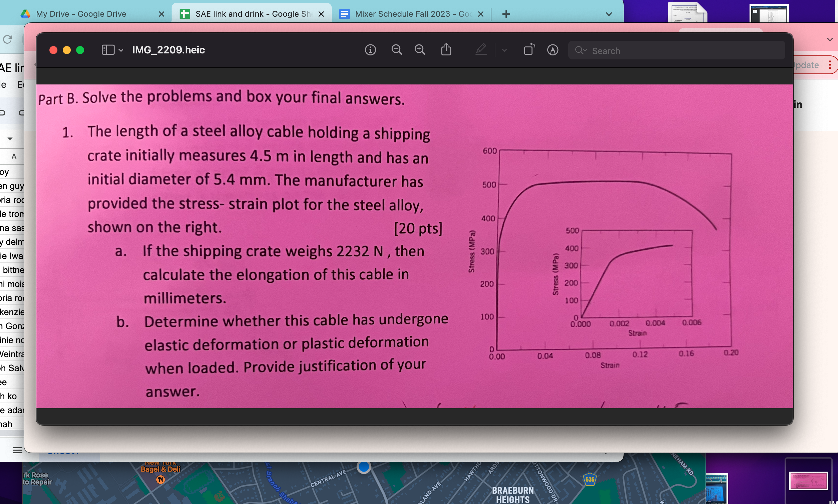Click the New York Bagel & Deli marker
The width and height of the screenshot is (838, 504).
coord(160,479)
